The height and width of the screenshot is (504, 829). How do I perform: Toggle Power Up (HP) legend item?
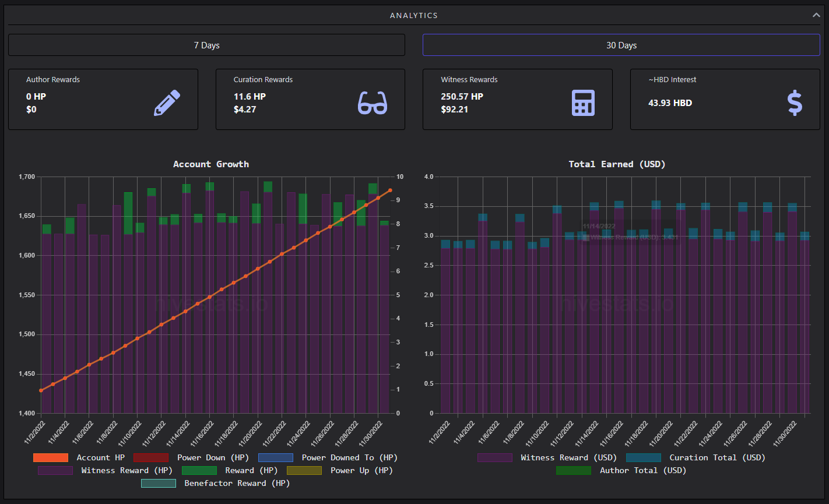(x=340, y=470)
